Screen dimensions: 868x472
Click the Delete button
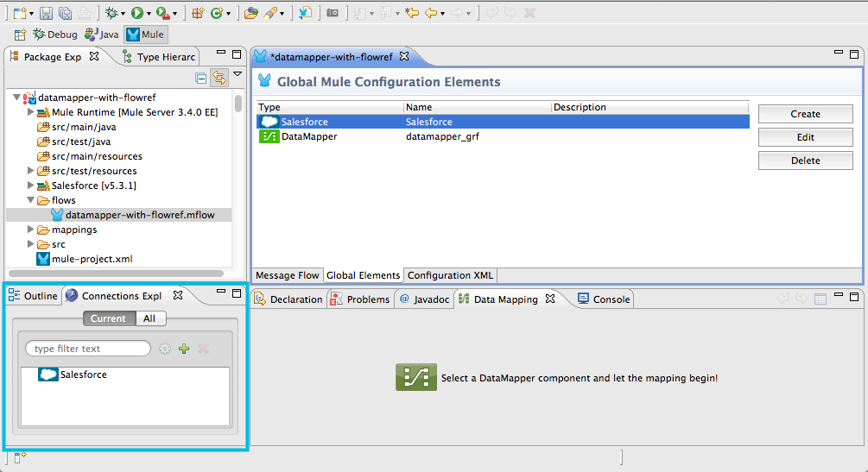pyautogui.click(x=805, y=160)
